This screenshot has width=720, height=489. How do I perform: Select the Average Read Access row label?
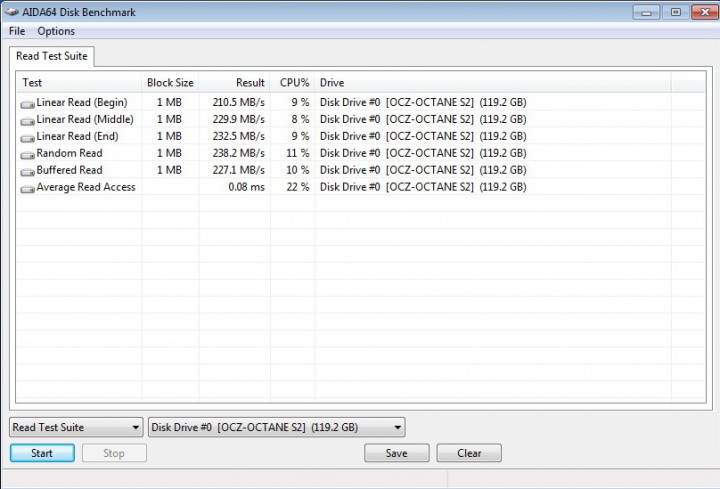pos(86,187)
